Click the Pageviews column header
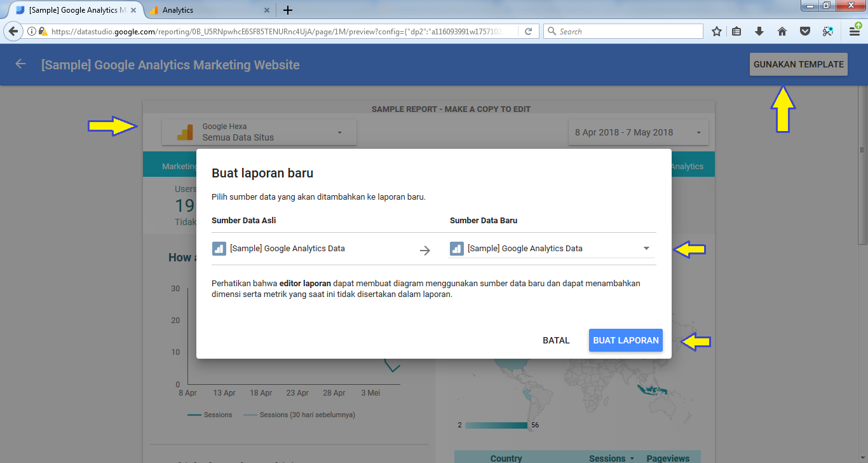 click(x=668, y=458)
